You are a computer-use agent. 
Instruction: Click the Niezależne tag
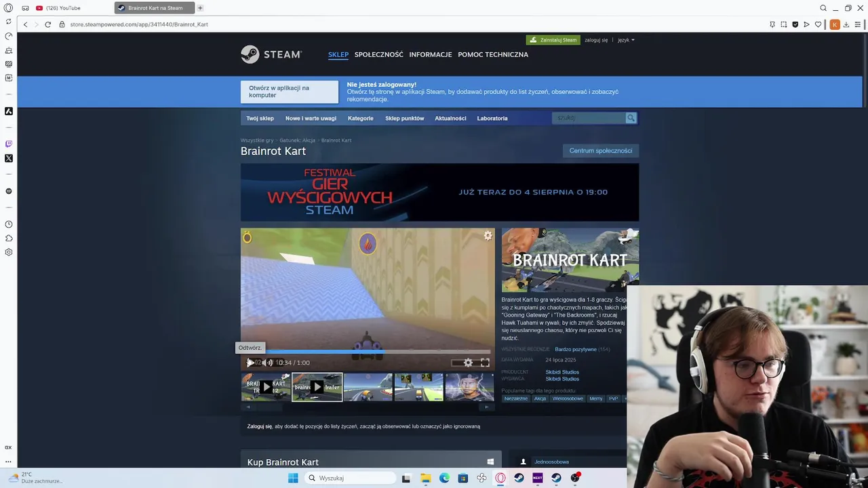pos(515,399)
